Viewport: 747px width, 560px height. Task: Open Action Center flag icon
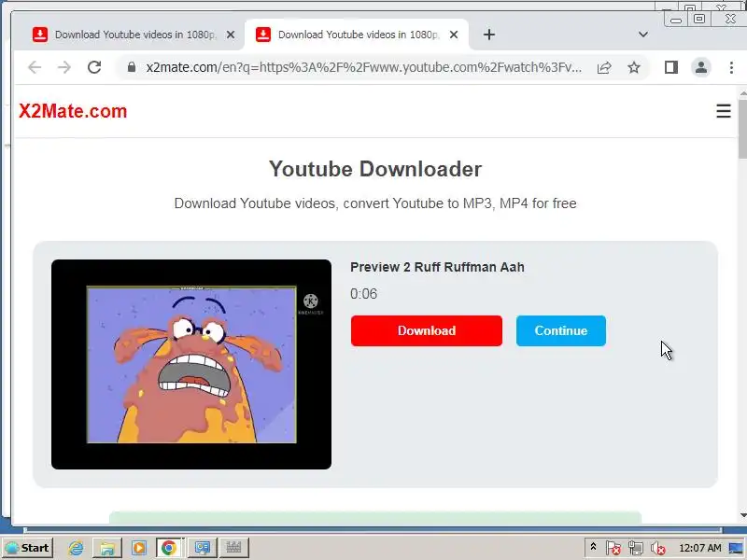[613, 549]
